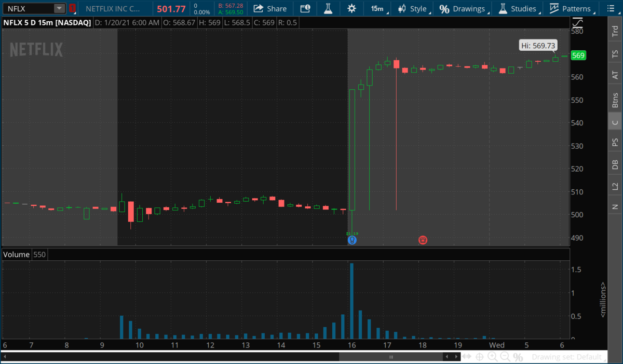The width and height of the screenshot is (623, 364).
Task: Click the flask icon on the Studies button
Action: (503, 8)
